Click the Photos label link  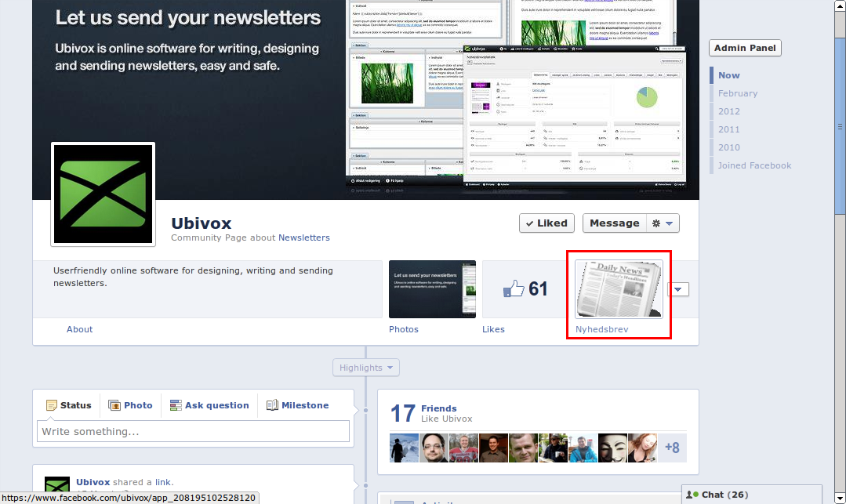click(x=404, y=329)
